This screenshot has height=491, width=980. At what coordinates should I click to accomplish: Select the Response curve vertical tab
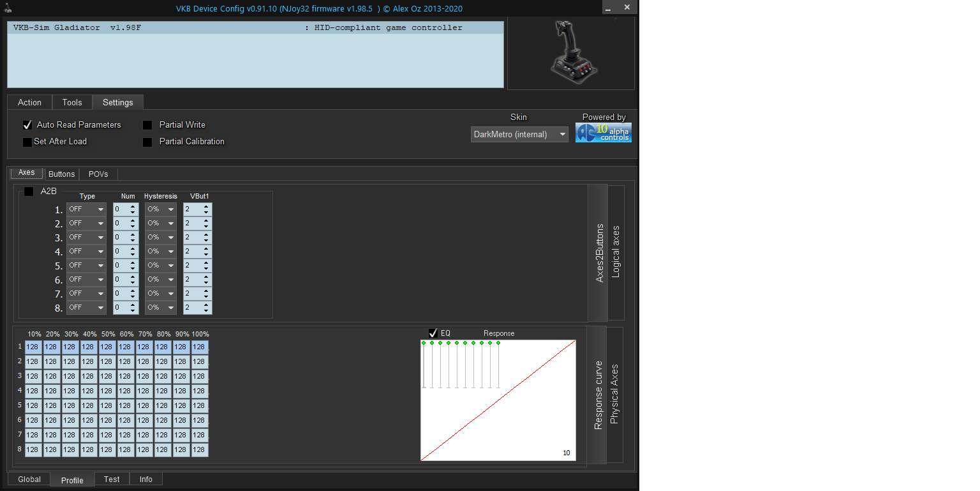pos(597,396)
